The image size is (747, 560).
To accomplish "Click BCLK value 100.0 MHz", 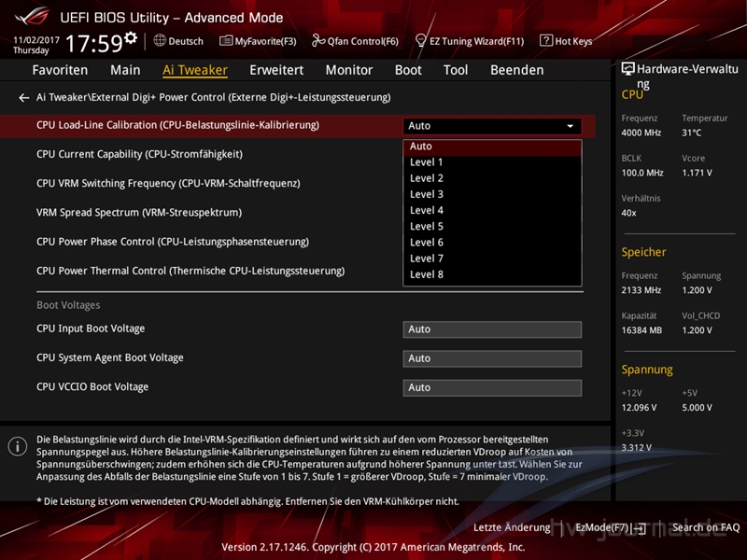I will (642, 173).
